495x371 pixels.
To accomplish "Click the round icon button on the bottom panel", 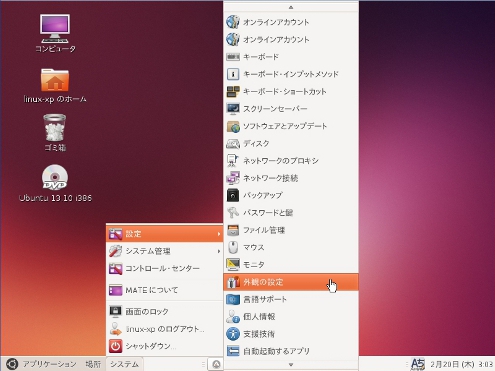I will 216,364.
